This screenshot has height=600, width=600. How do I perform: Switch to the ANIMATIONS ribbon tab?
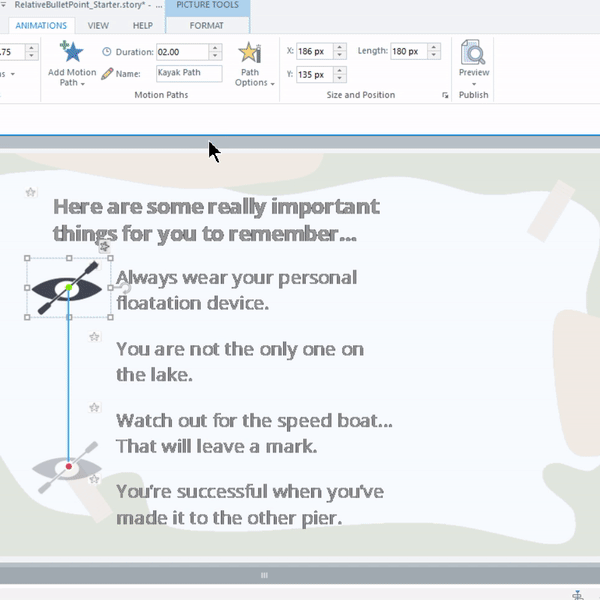click(x=41, y=26)
